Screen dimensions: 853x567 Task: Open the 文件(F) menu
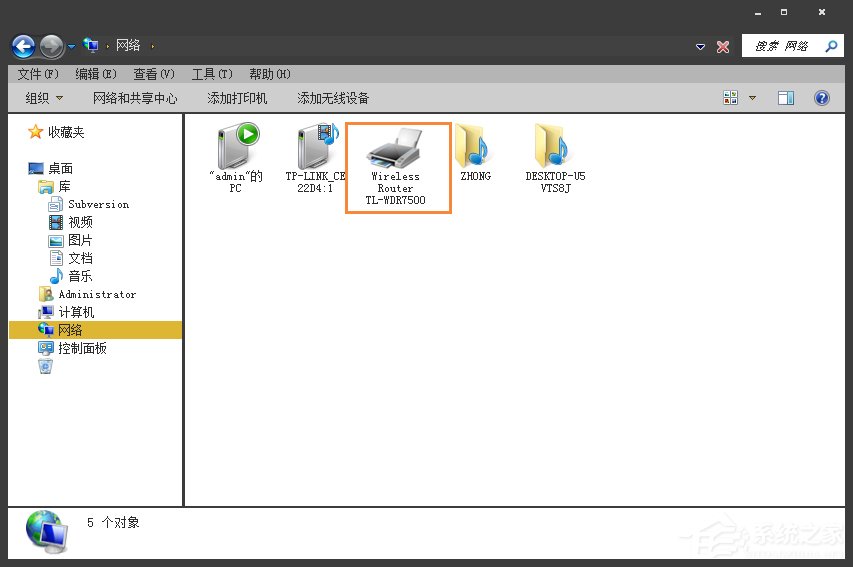(x=38, y=74)
